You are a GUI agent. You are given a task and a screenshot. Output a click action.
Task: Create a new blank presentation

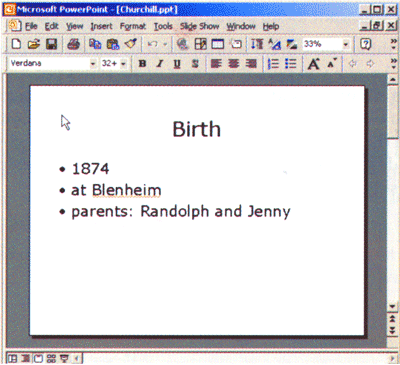pyautogui.click(x=16, y=44)
